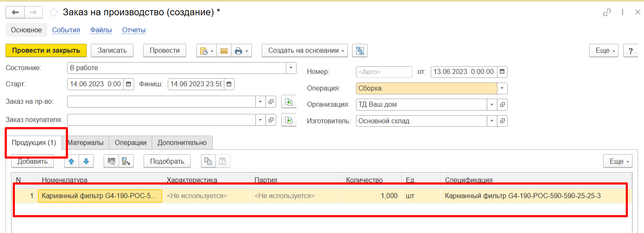
Task: Open the linked Заказ на пр-во record
Action: pyautogui.click(x=271, y=102)
